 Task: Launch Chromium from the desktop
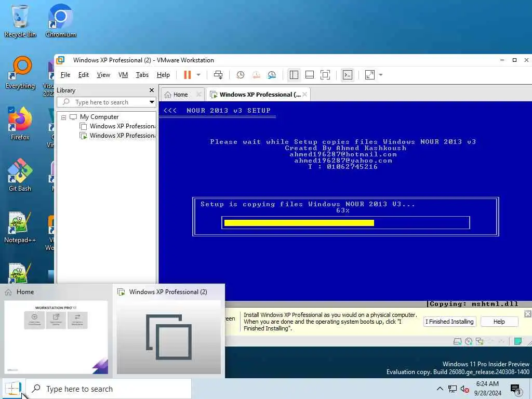[x=60, y=21]
